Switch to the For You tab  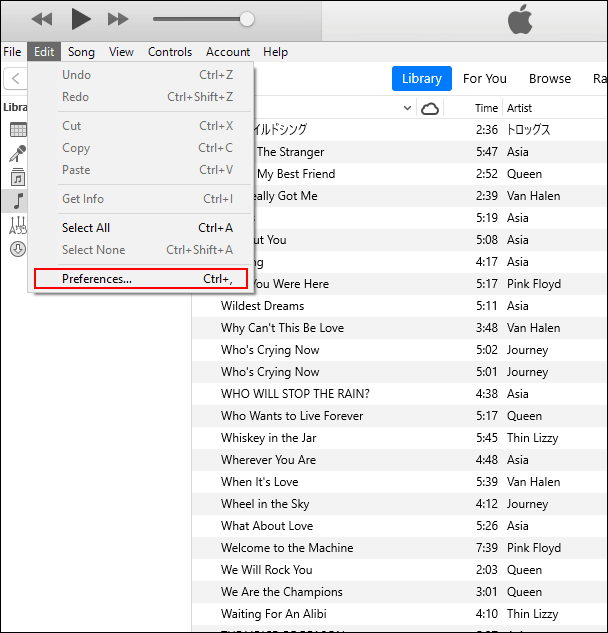point(484,78)
